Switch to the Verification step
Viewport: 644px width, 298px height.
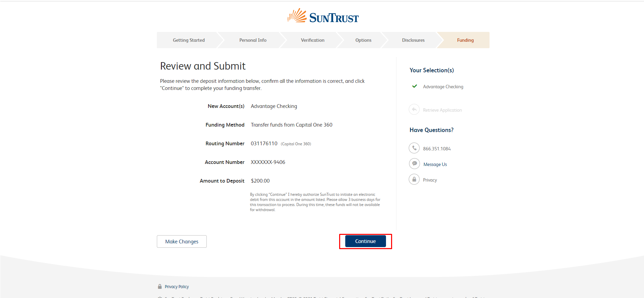click(313, 40)
